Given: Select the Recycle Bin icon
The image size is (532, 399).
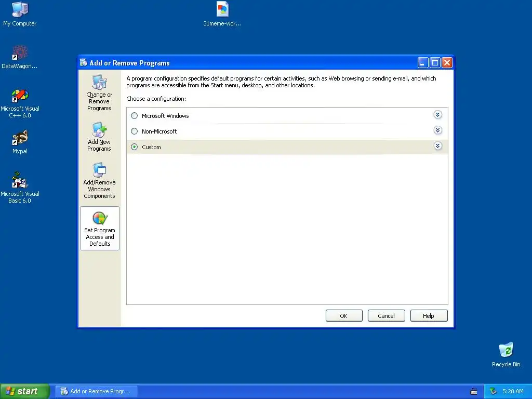Looking at the screenshot, I should [x=506, y=354].
